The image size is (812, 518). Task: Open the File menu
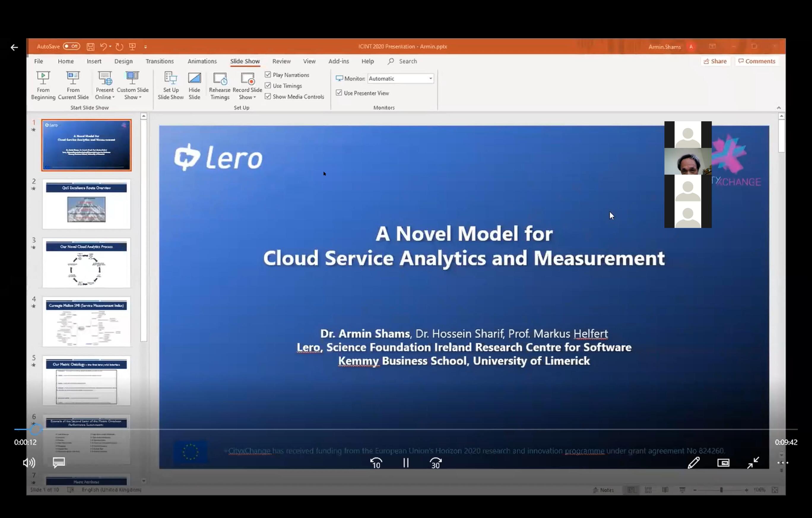[39, 61]
